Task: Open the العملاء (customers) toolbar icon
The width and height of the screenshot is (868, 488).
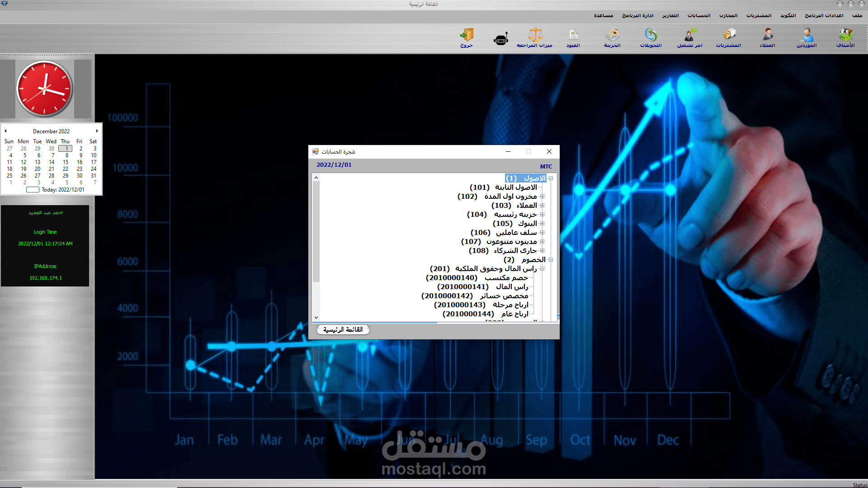Action: tap(768, 38)
